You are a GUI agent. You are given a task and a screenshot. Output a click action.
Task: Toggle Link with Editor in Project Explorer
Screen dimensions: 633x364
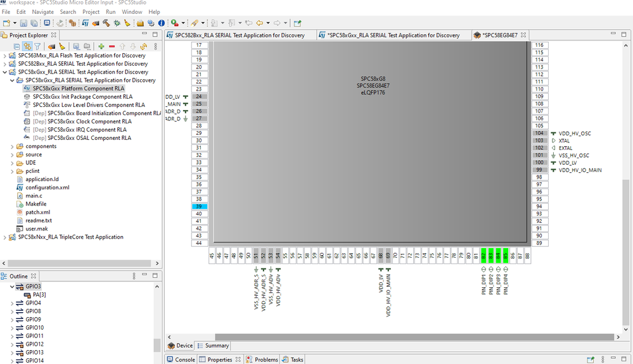27,46
